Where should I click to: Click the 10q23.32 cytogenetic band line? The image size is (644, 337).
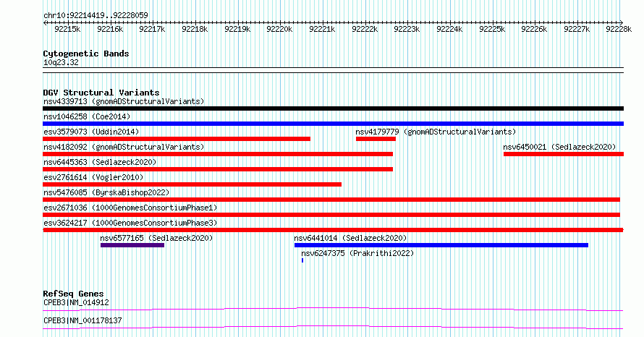click(333, 70)
